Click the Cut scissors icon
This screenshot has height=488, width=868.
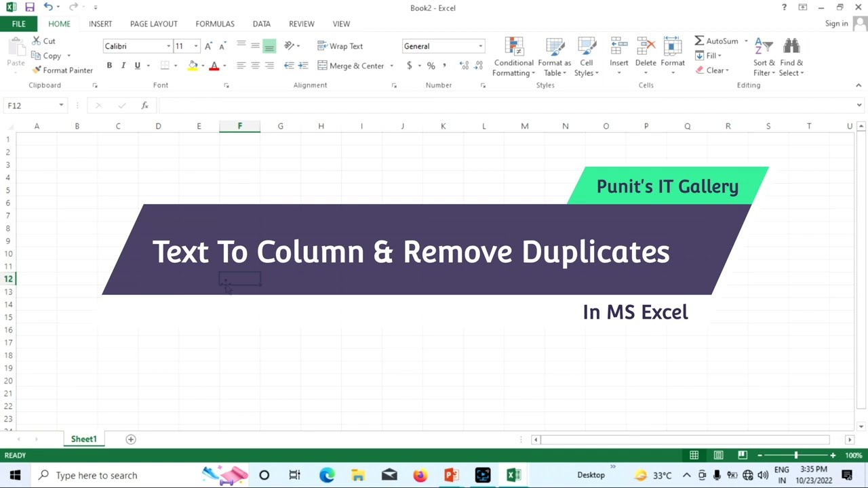(x=37, y=41)
